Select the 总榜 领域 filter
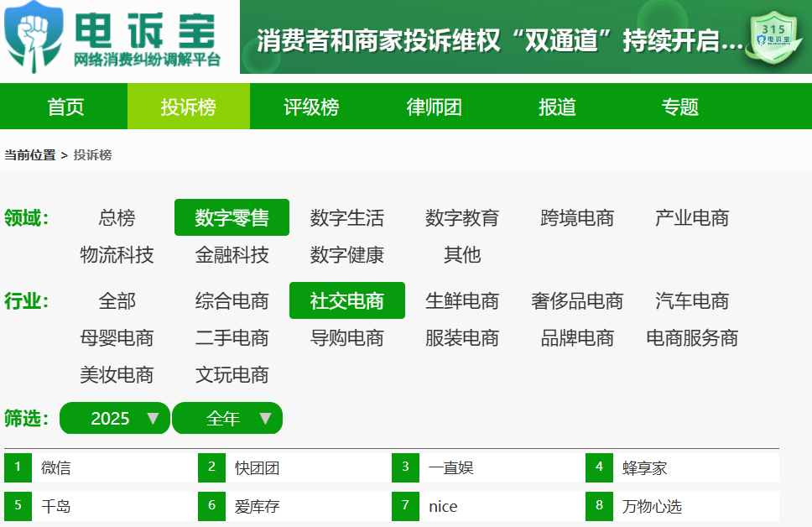Screen dimensions: 812x527 pos(117,217)
